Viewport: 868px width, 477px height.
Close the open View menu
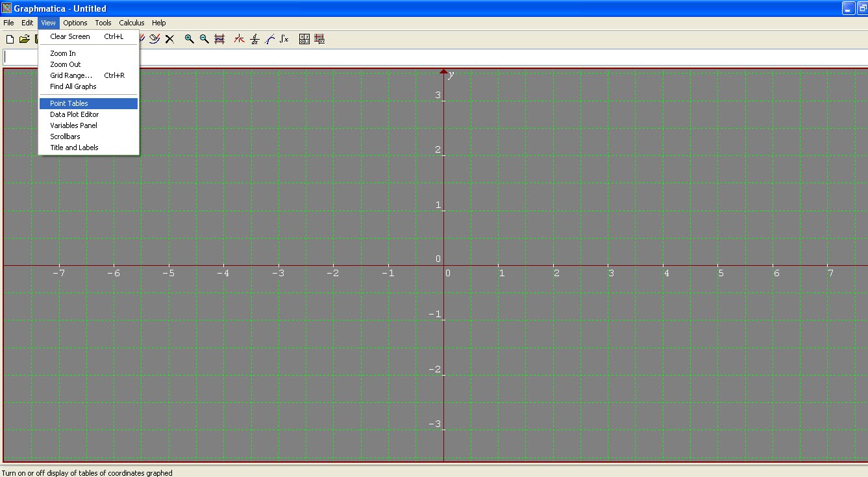point(49,23)
